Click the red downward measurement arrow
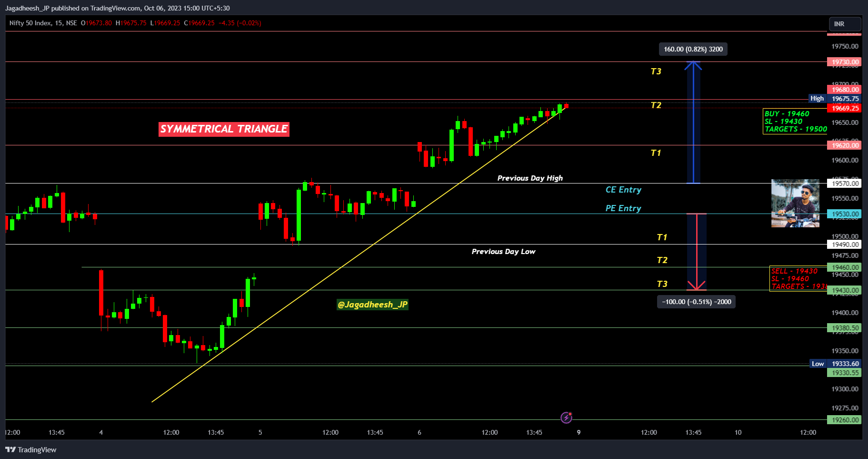Image resolution: width=868 pixels, height=459 pixels. tap(697, 252)
